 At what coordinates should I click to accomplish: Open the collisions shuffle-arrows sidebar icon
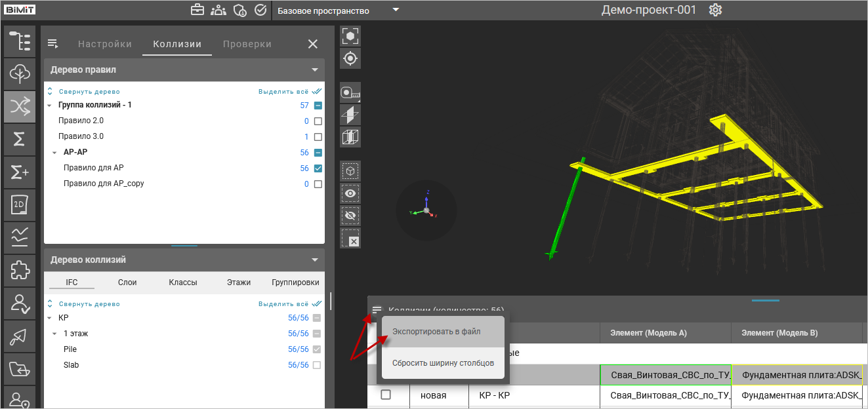pyautogui.click(x=20, y=107)
